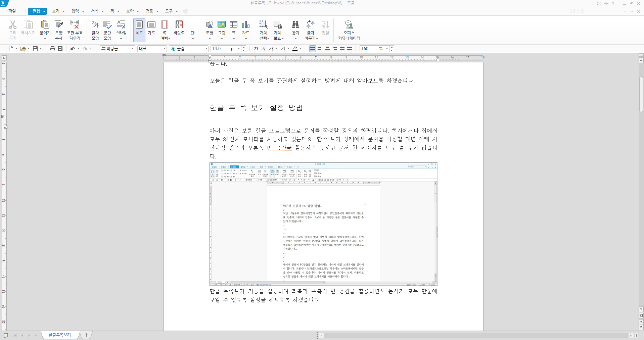Select Align Right (오른쪽 정렬)
The image size is (644, 340).
click(335, 49)
